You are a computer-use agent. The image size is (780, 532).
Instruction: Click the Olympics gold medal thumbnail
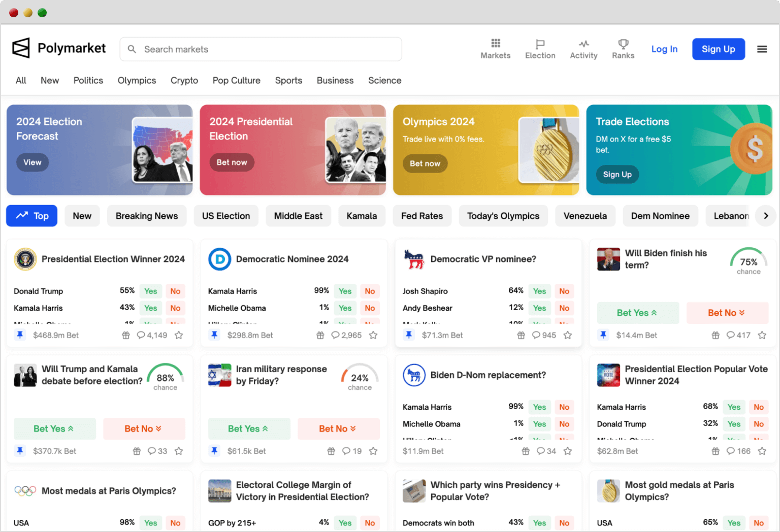(549, 150)
